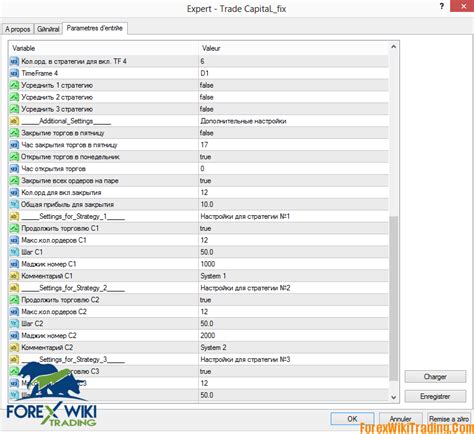Click the bool icon for Усреднить 3 стратегию
Screen dimensions: 474x434
click(x=14, y=109)
